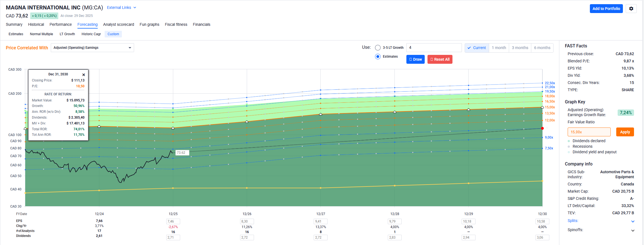Select the 3-5 LT Growth radio button
Screen dimensions: 644x245
[378, 48]
